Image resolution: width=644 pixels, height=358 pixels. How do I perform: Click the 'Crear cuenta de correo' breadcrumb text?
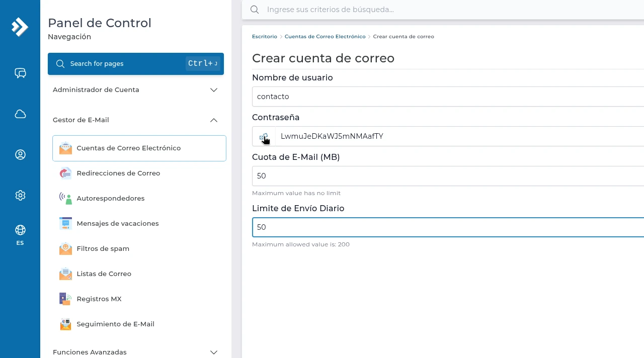[404, 37]
